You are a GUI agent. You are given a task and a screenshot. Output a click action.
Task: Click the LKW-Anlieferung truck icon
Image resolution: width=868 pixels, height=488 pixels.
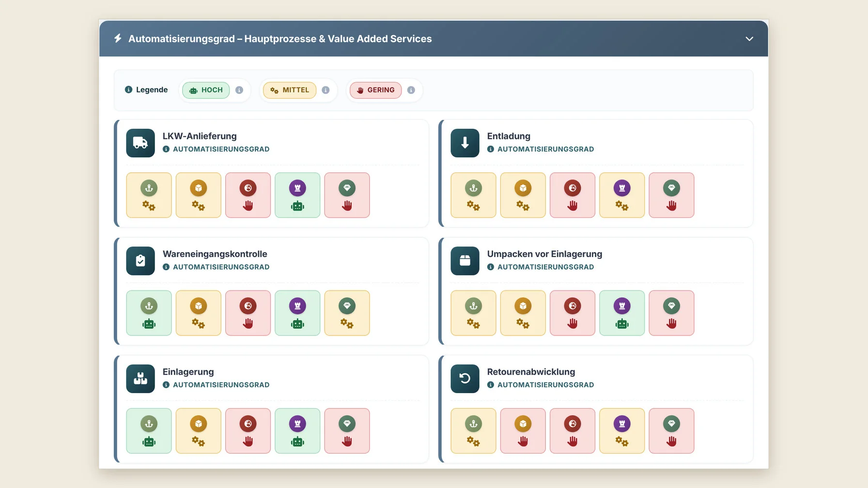(x=140, y=143)
